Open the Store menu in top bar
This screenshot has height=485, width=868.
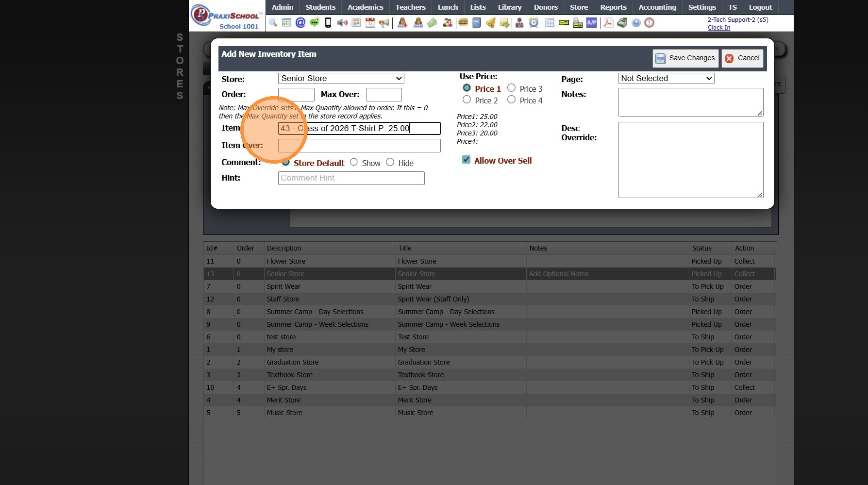[579, 7]
